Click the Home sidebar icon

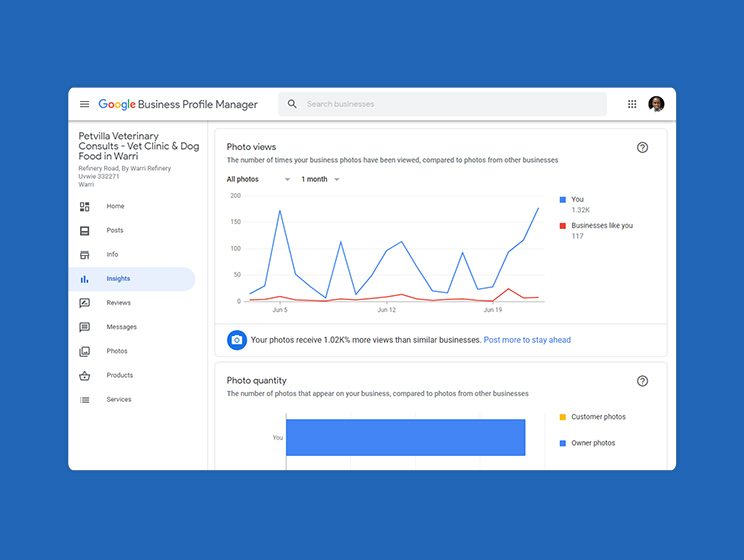point(84,206)
